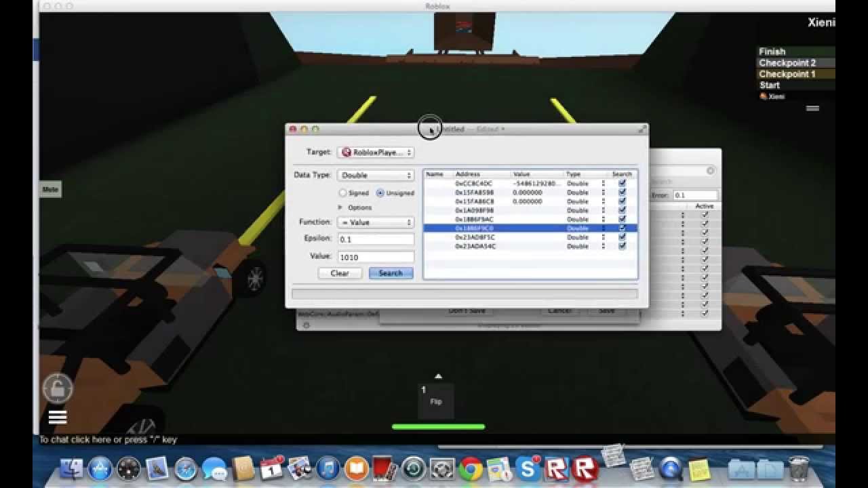Launch iTunes from the dock
This screenshot has height=488, width=868.
click(328, 469)
